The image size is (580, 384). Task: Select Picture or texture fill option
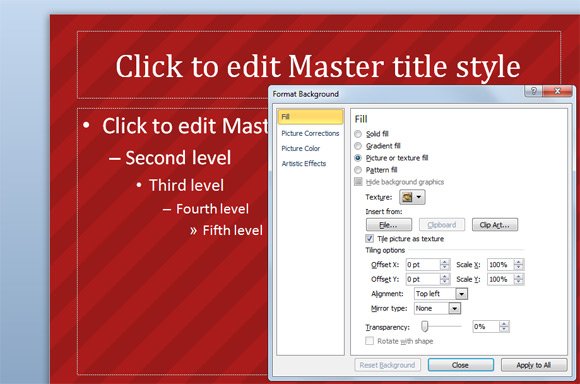[x=358, y=158]
